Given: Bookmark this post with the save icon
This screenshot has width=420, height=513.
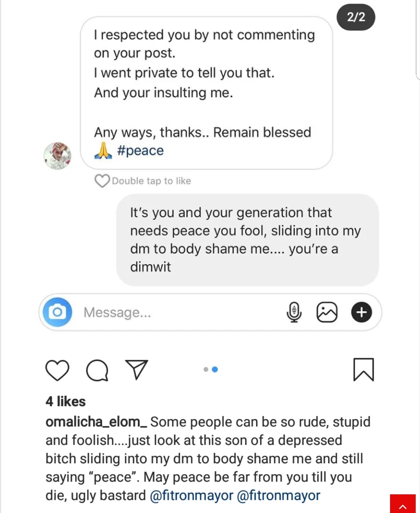Looking at the screenshot, I should pos(363,369).
